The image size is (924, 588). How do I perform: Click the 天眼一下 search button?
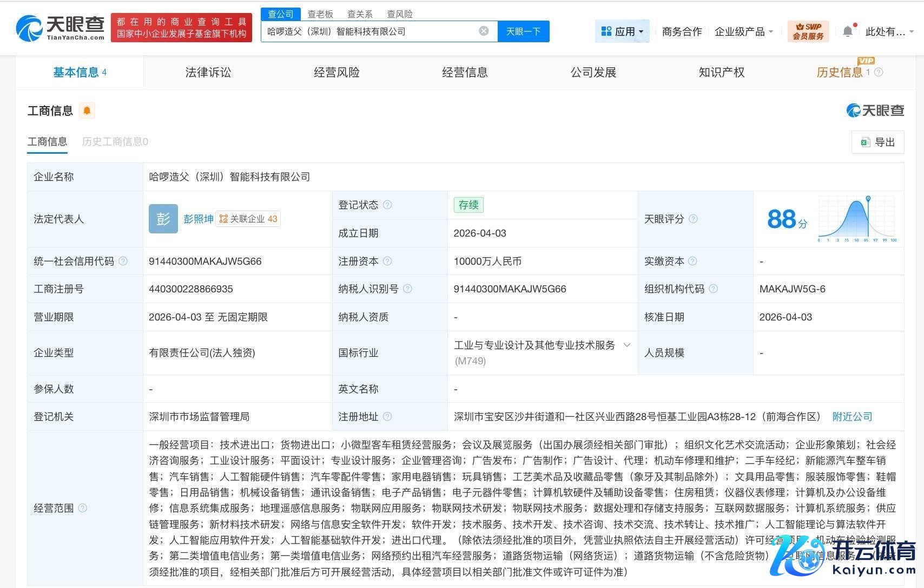[523, 31]
